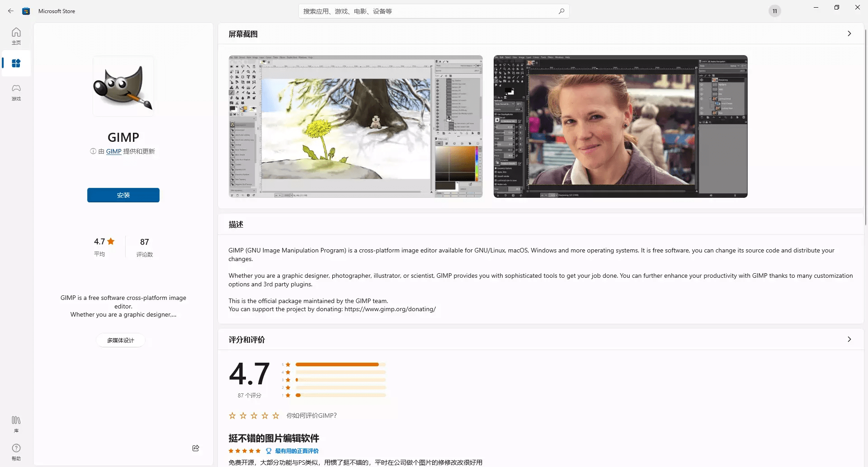Open the Home page in sidebar
The width and height of the screenshot is (868, 467).
[16, 36]
